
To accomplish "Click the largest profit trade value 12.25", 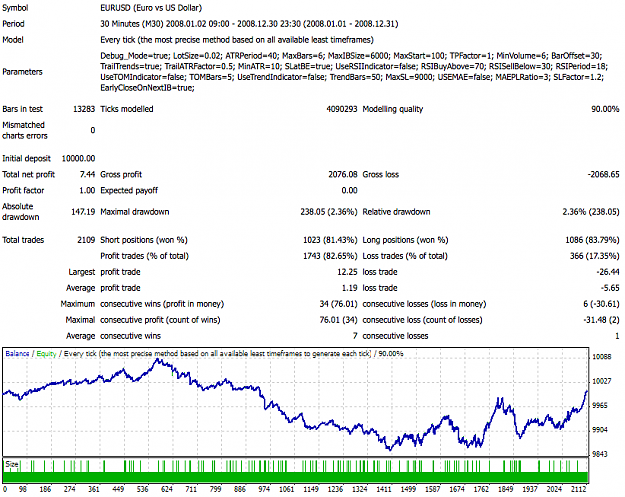I will coord(347,272).
